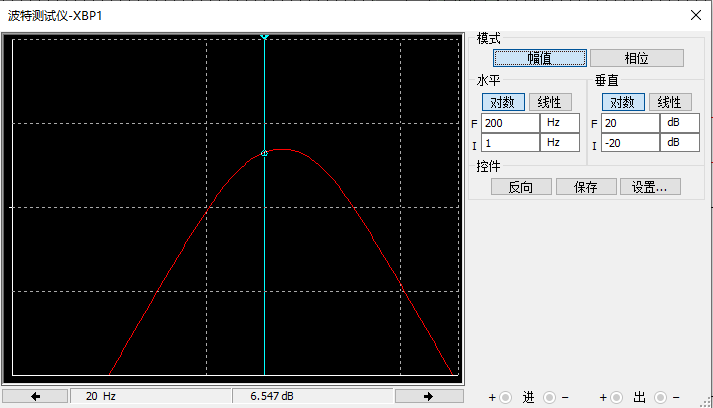
Task: Select the negative input (进 −) terminal
Action: [x=549, y=398]
